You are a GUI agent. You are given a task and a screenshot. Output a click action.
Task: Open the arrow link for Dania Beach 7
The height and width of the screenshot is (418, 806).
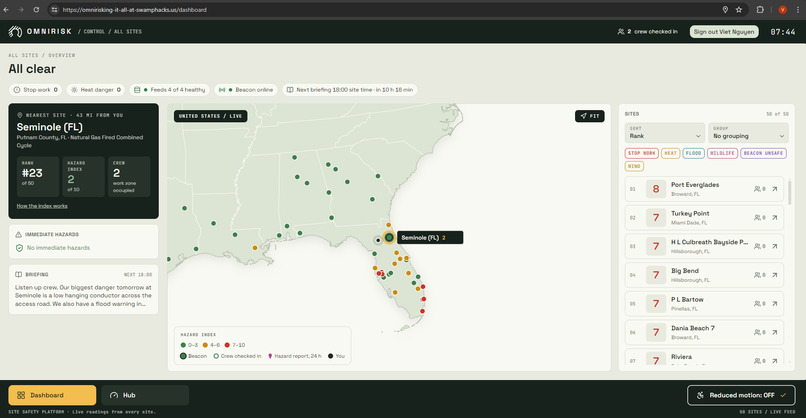pos(775,333)
